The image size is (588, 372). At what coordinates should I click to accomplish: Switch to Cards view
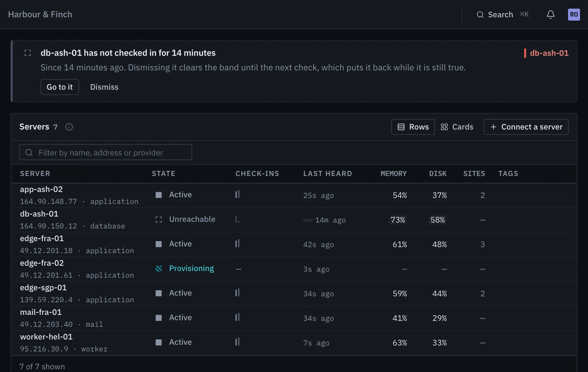(457, 127)
